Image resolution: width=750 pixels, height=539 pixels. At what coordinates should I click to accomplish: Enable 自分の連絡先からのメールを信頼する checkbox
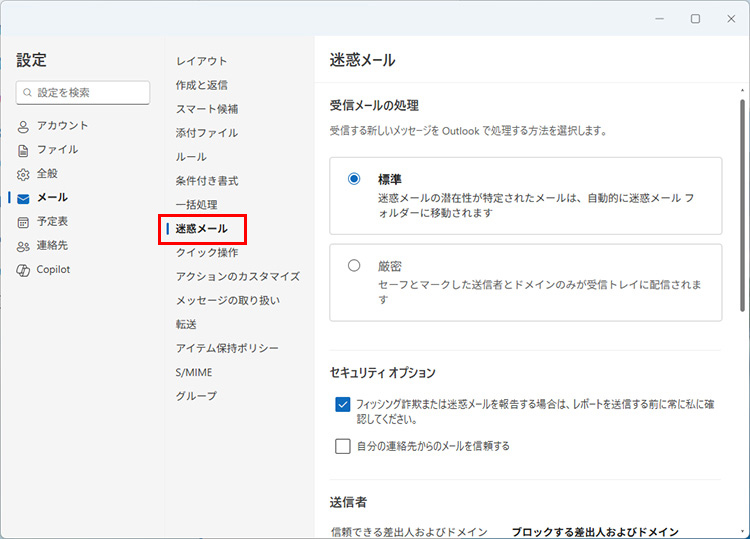343,446
